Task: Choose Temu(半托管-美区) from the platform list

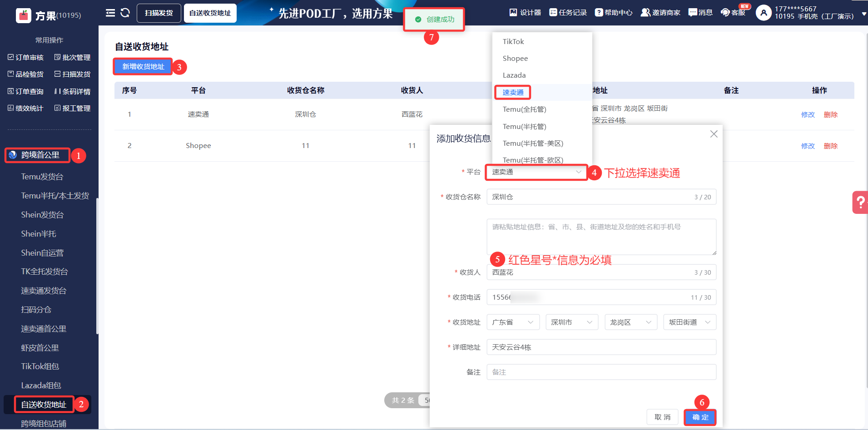Action: [x=542, y=143]
